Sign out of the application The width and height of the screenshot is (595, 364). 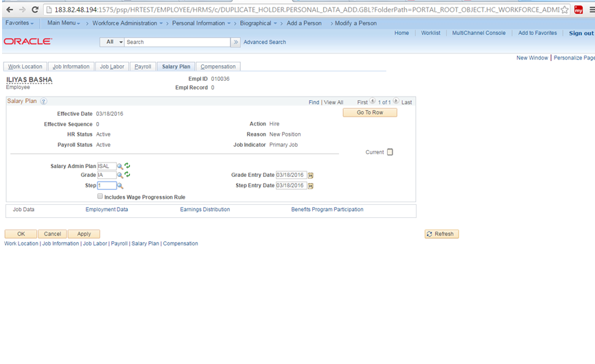(581, 34)
